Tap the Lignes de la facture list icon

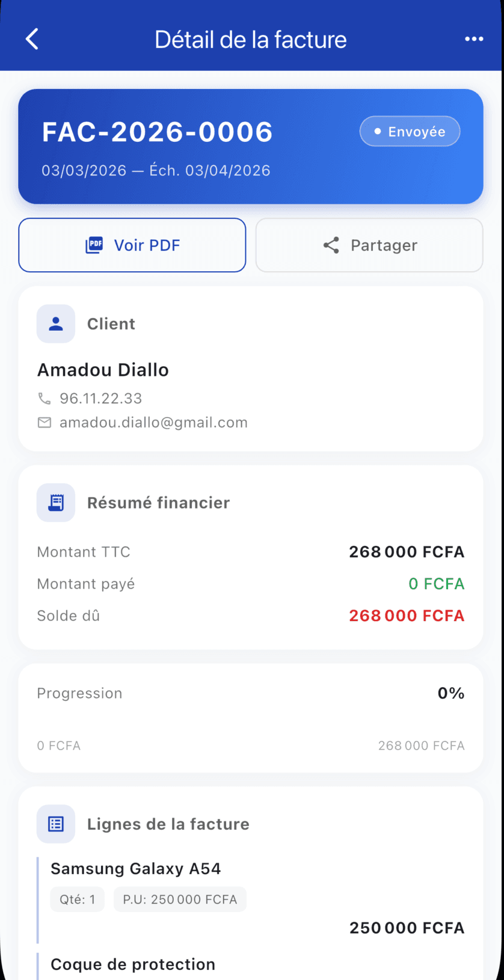pyautogui.click(x=56, y=824)
